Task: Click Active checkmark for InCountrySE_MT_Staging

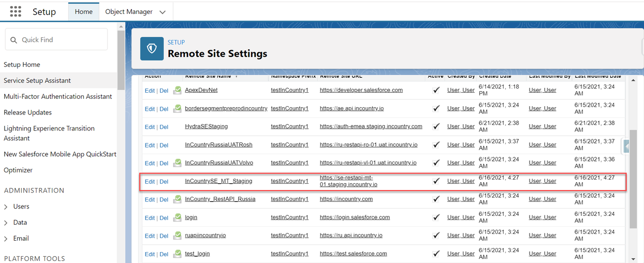Action: pos(436,181)
